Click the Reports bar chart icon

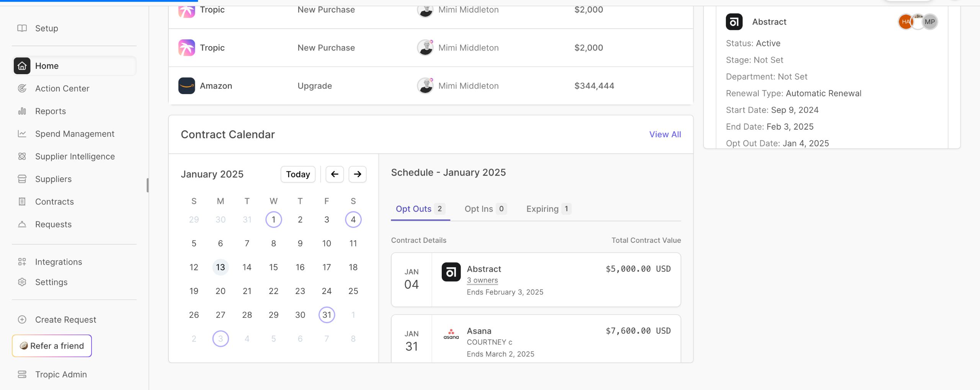coord(22,111)
